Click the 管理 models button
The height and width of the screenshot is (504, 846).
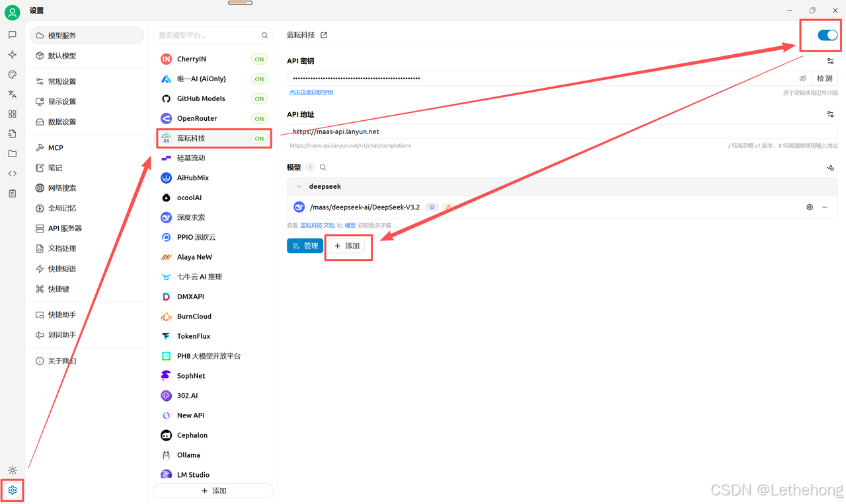pyautogui.click(x=305, y=246)
